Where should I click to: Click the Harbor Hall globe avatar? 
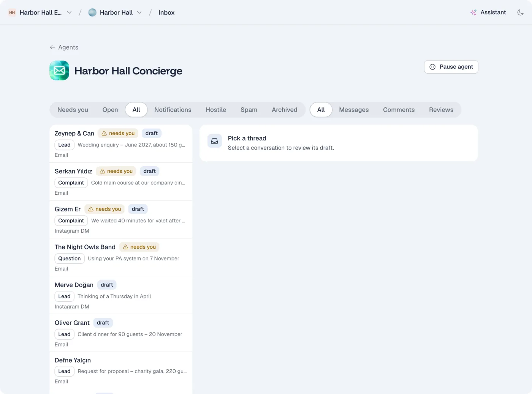click(x=92, y=13)
